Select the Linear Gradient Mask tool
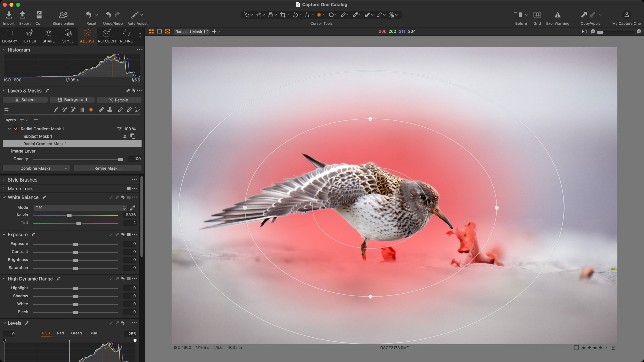Image resolution: width=644 pixels, height=362 pixels. click(83, 109)
